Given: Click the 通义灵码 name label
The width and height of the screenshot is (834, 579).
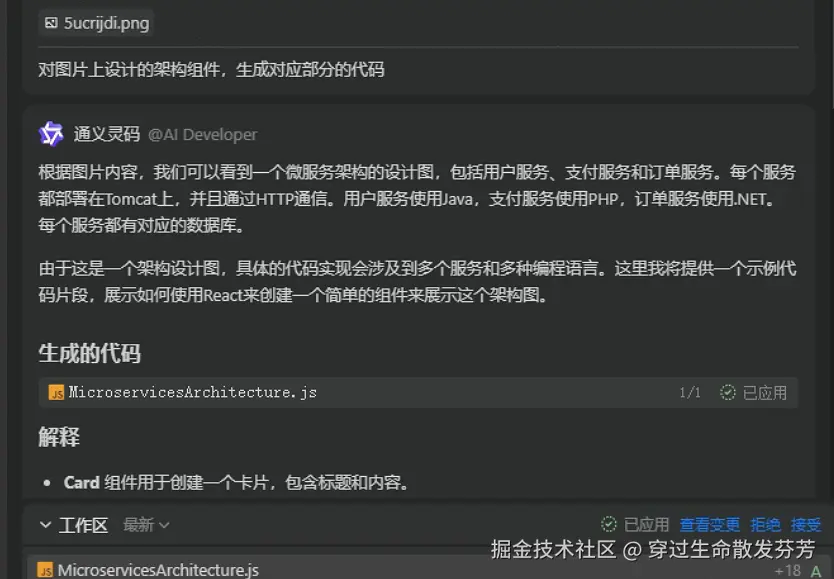Looking at the screenshot, I should 107,134.
